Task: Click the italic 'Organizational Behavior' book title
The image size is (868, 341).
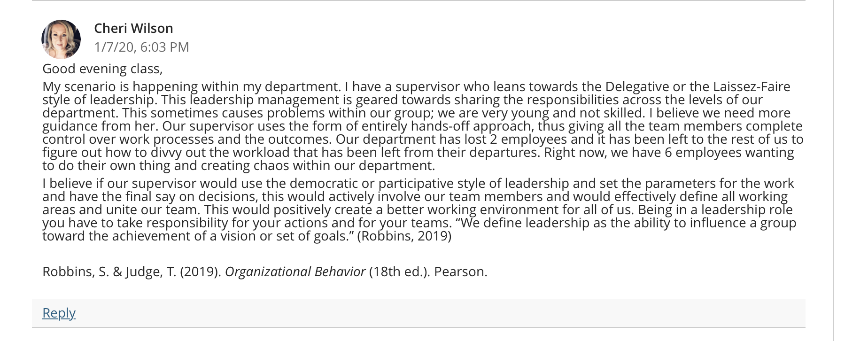Action: pos(295,271)
